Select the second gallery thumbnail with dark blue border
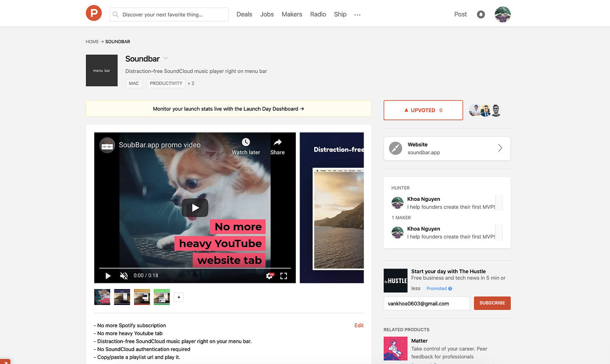Image resolution: width=610 pixels, height=364 pixels. coord(122,297)
